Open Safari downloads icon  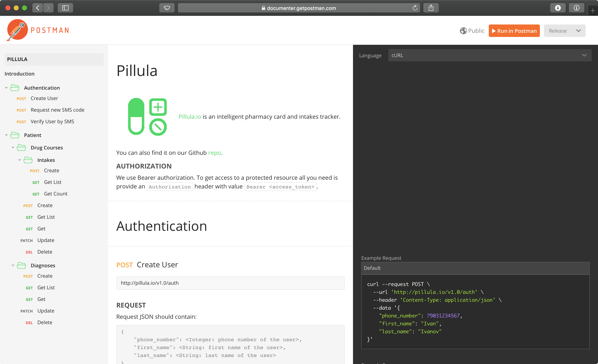click(x=558, y=8)
